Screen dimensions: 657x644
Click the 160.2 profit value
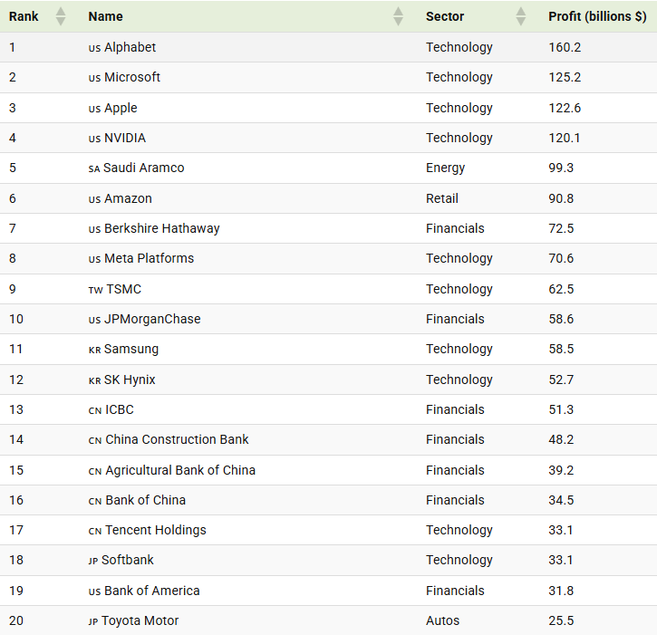565,47
